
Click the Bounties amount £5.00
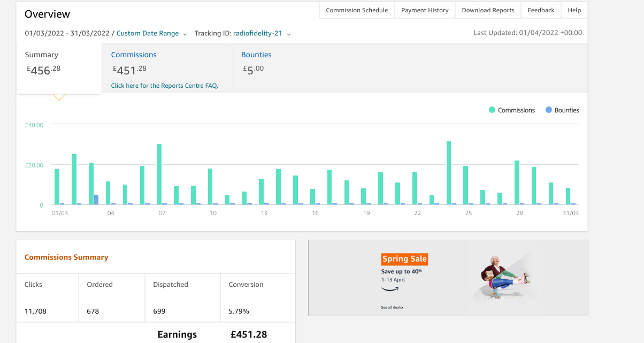(x=253, y=69)
